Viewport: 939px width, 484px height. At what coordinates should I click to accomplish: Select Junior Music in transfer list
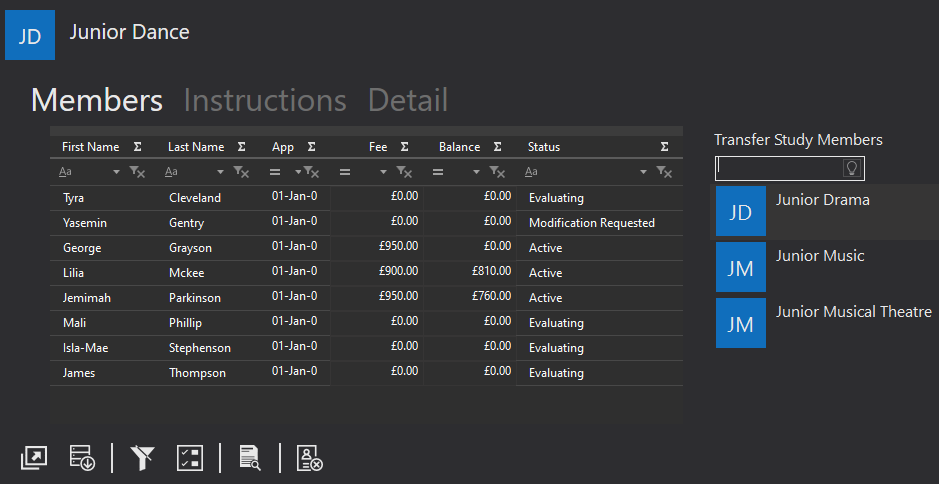pos(824,267)
